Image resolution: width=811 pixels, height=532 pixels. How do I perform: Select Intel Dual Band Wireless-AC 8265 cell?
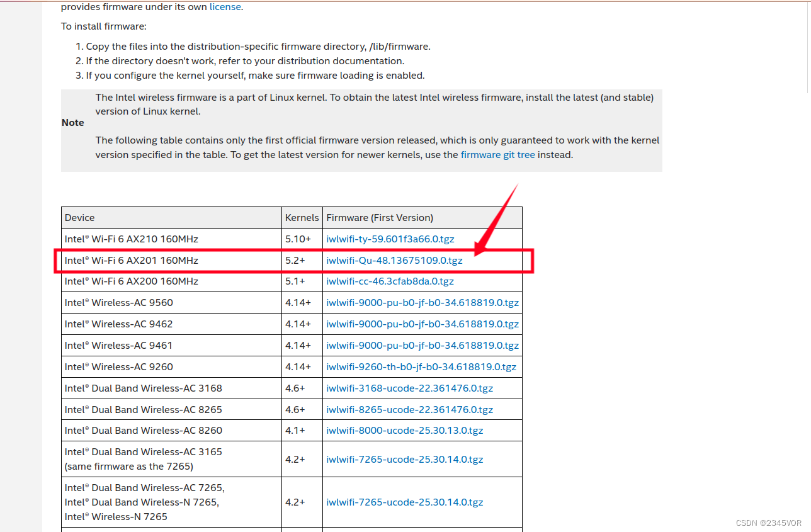171,410
